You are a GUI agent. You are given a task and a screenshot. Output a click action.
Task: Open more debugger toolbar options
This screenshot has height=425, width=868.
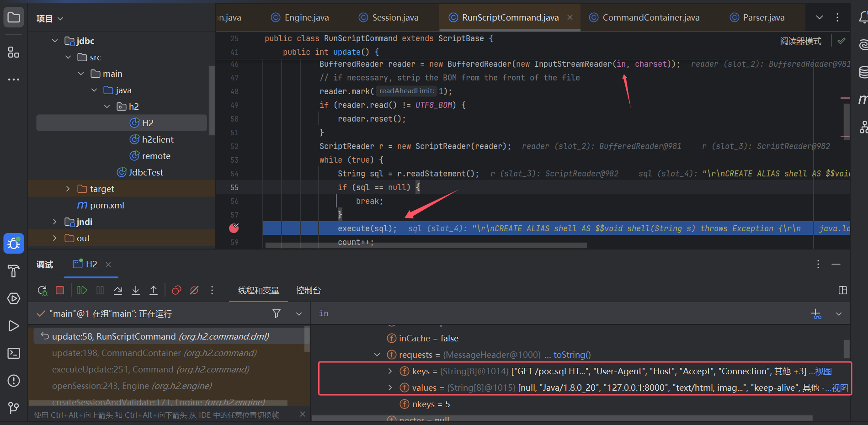click(212, 290)
